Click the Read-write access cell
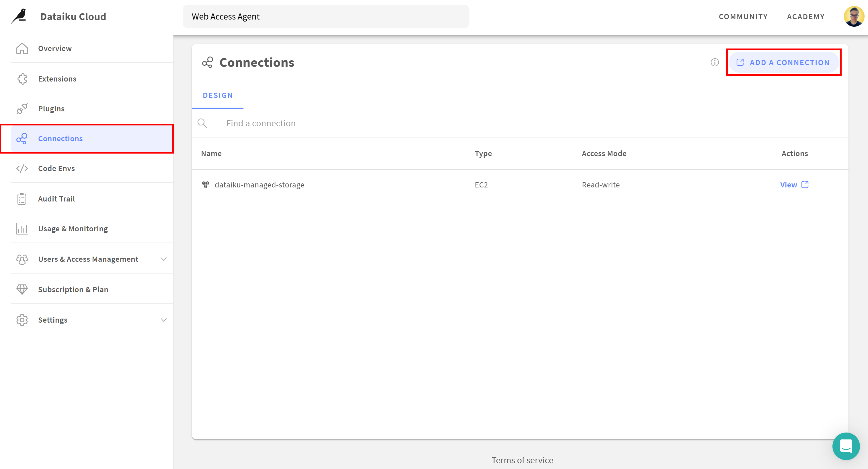868x469 pixels. (601, 185)
